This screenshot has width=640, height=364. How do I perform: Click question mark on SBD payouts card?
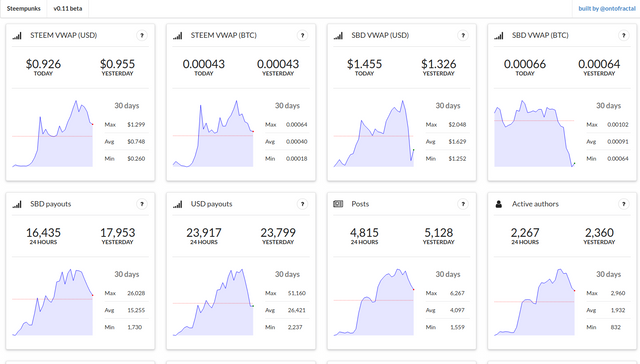[142, 204]
